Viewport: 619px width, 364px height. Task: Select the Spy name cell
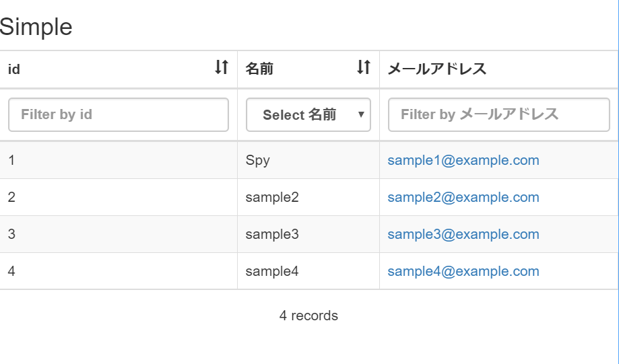click(257, 160)
